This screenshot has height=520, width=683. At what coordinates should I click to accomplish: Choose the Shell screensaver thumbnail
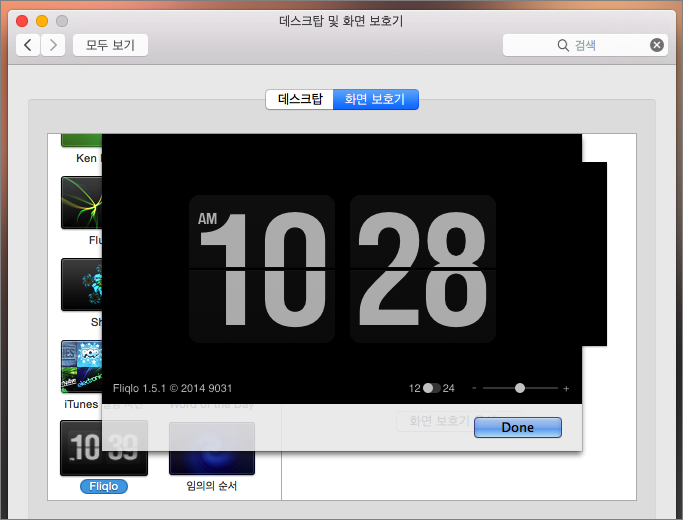pos(81,284)
